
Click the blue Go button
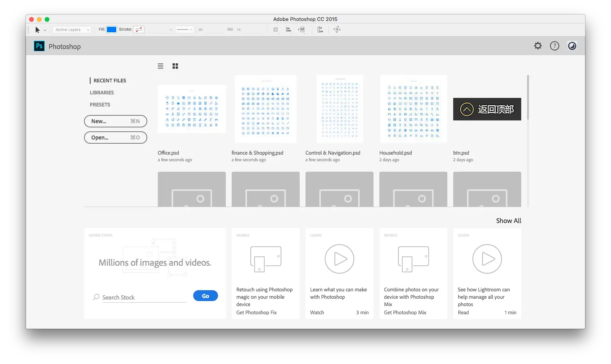[x=206, y=296]
